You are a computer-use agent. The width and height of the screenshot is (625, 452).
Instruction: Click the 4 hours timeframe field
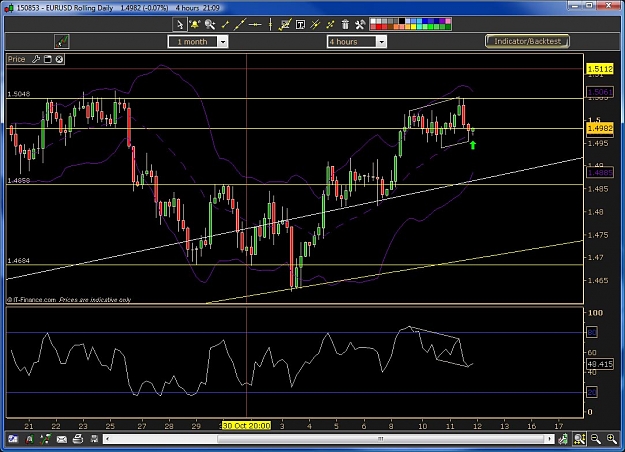click(x=352, y=41)
